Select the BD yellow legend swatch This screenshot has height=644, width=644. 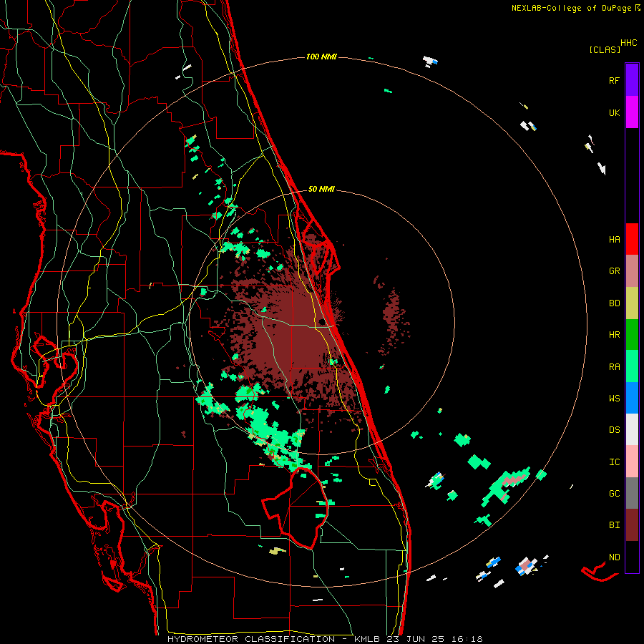pyautogui.click(x=632, y=303)
